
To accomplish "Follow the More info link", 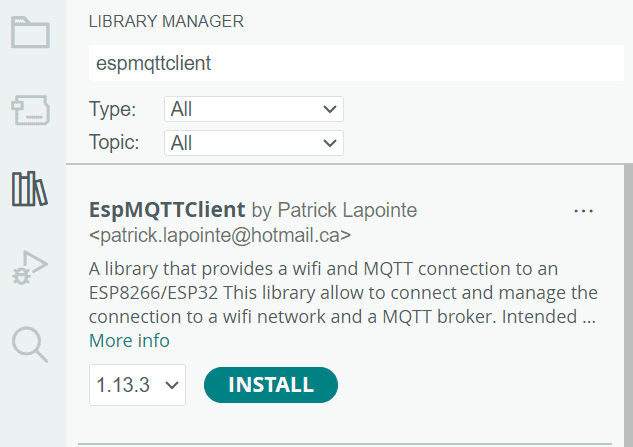I will (x=129, y=341).
